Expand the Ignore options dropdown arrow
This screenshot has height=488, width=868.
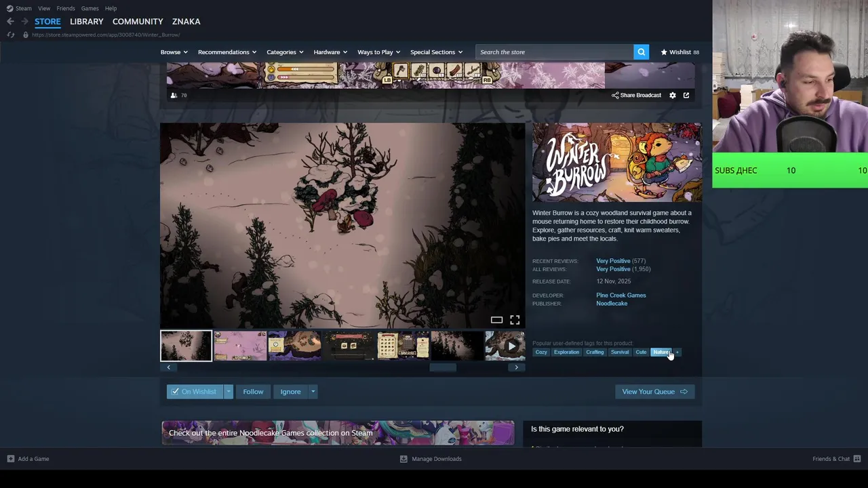click(313, 392)
